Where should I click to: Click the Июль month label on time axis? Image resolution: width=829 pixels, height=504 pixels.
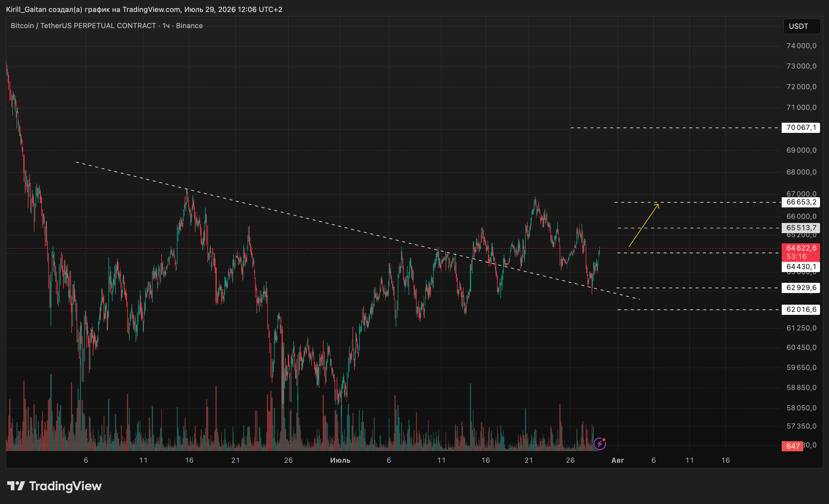tap(340, 460)
